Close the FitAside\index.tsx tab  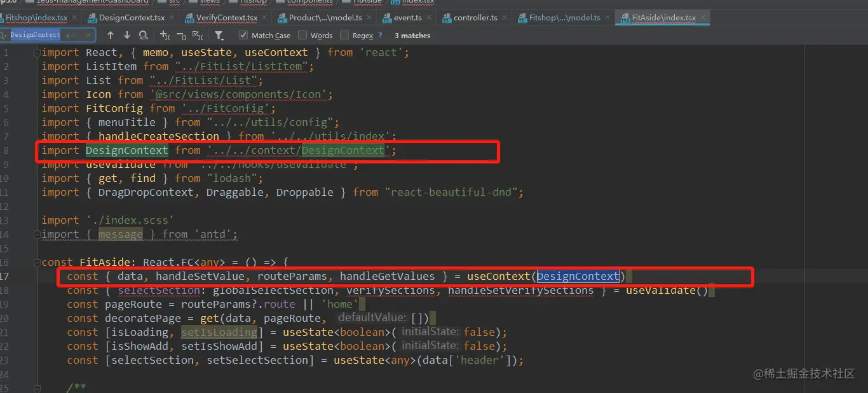(703, 18)
